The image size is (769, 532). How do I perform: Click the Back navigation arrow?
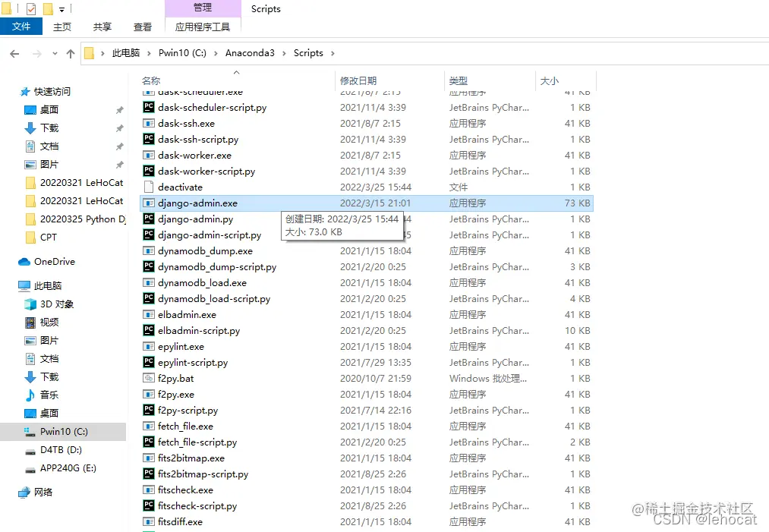pyautogui.click(x=14, y=53)
